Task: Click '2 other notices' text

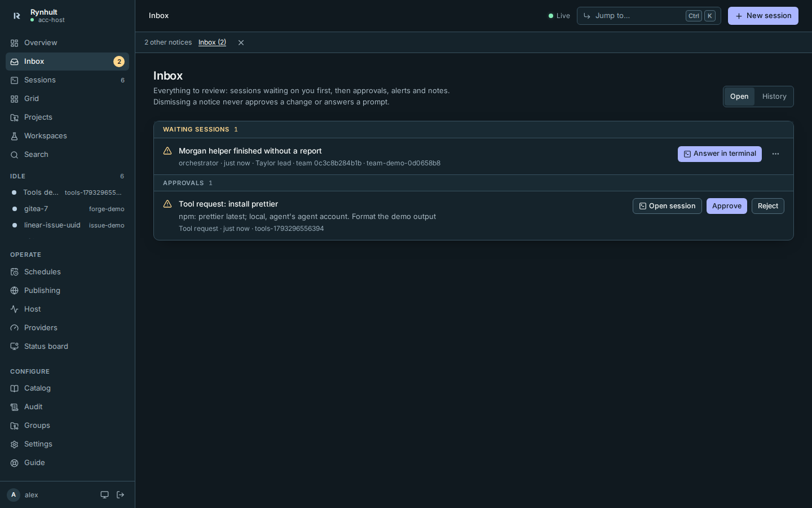Action: [x=168, y=42]
